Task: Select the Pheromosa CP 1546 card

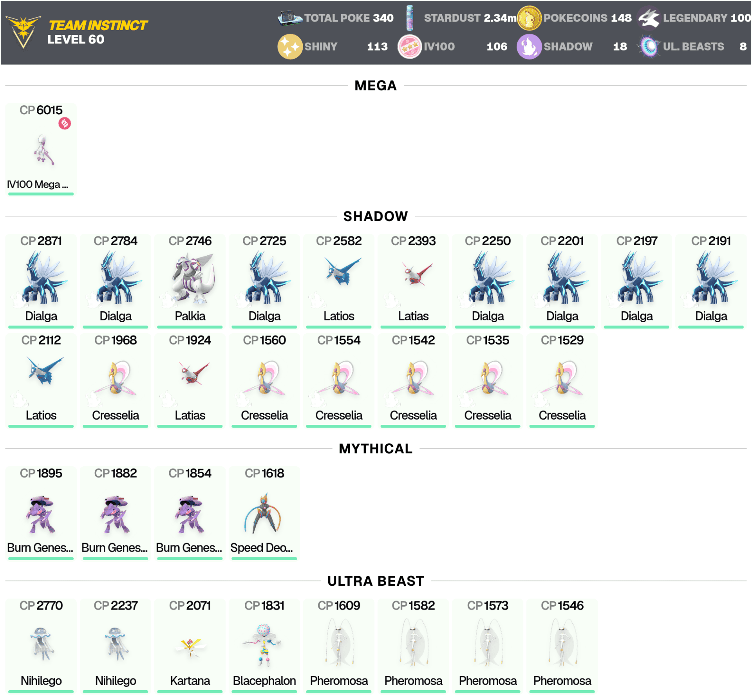Action: click(x=562, y=646)
